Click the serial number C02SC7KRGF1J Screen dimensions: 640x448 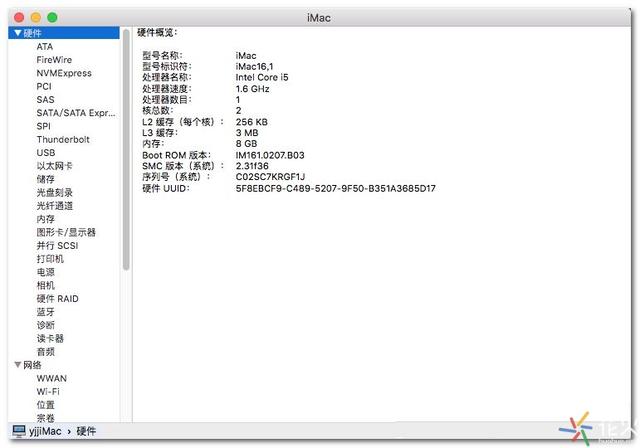(270, 177)
